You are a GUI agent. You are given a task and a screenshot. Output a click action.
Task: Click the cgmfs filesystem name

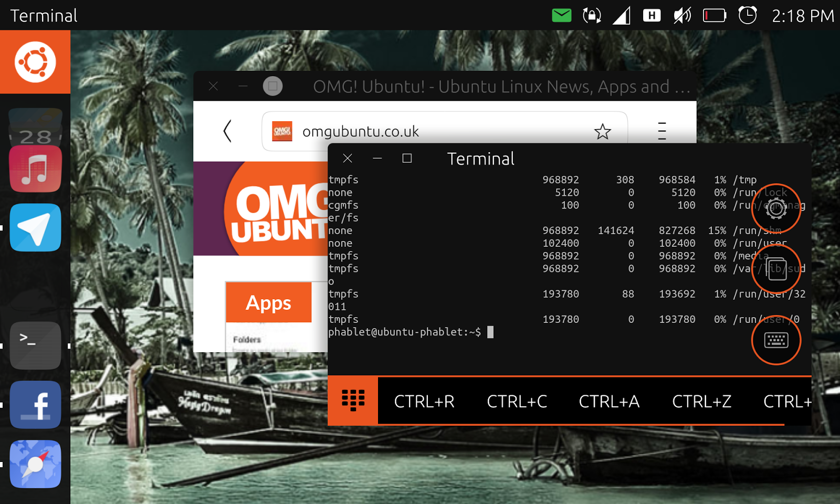[343, 205]
